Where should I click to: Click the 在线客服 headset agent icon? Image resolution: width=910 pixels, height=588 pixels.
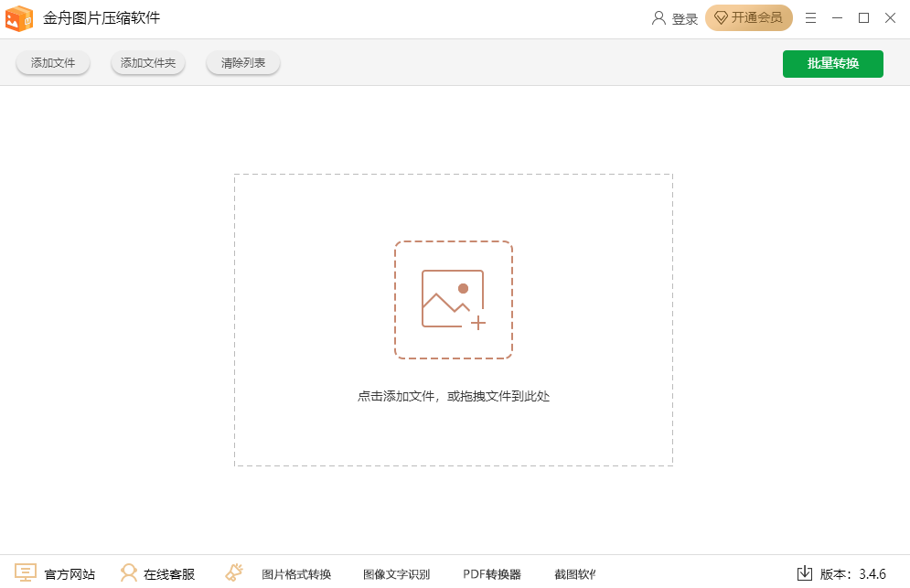tap(129, 573)
